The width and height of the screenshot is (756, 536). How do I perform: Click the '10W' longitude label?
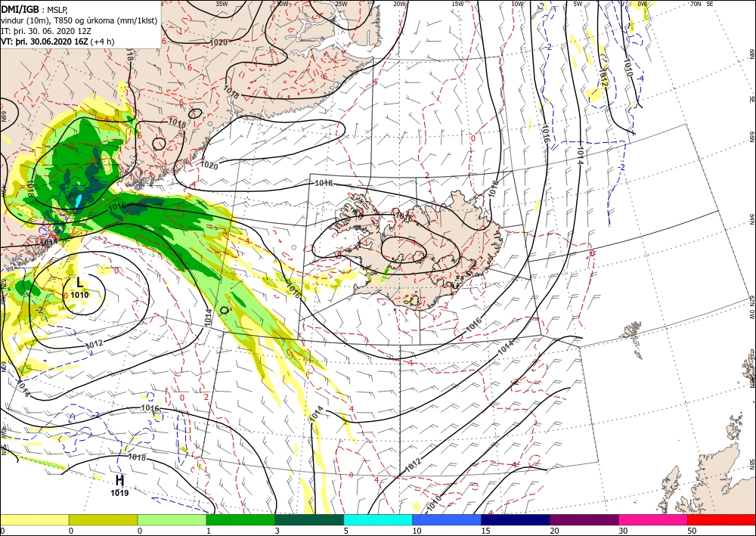[x=517, y=4]
